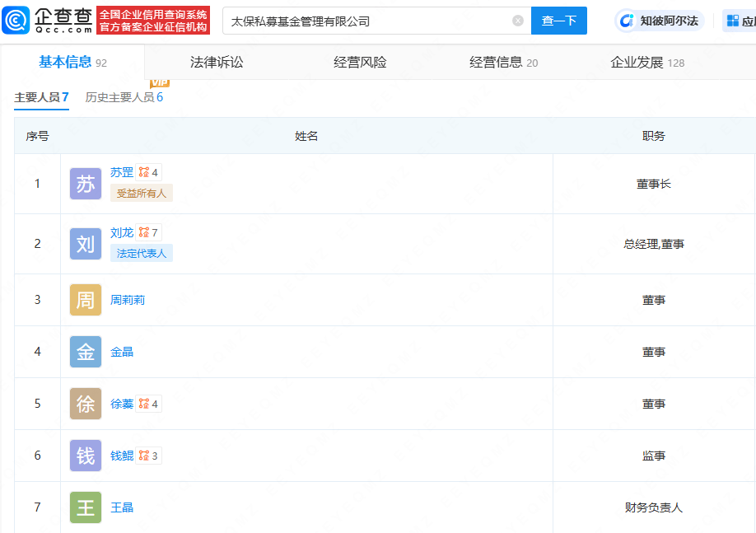Switch to the 法律诉讼 tab
Screen dimensions: 756x533
pyautogui.click(x=217, y=63)
